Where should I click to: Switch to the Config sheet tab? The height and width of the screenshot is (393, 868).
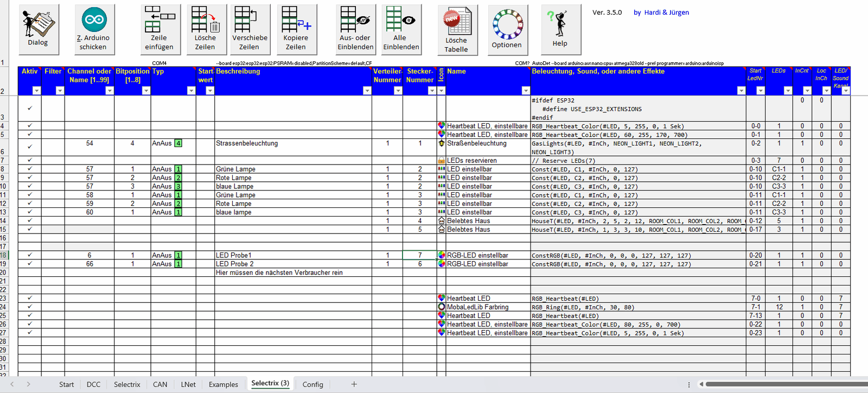click(312, 384)
